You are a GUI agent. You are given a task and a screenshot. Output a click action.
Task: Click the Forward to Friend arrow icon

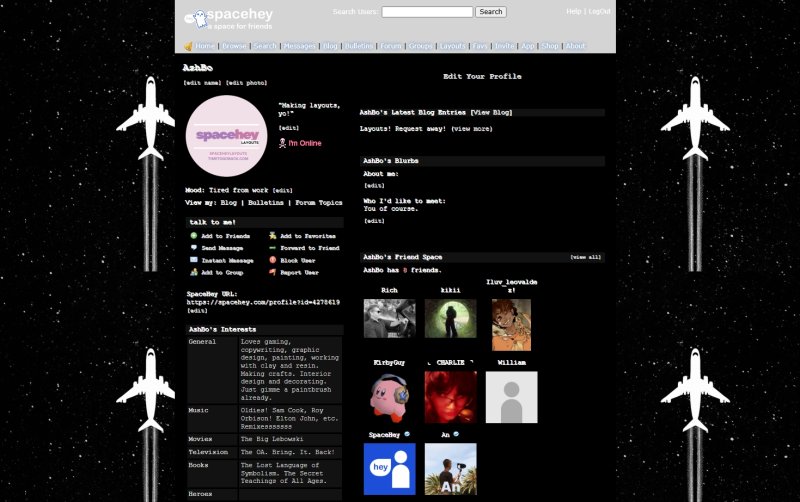(x=272, y=248)
